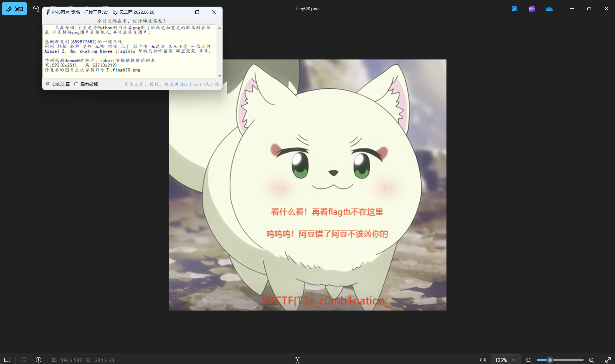The height and width of the screenshot is (364, 615).
Task: Open the OneDrive cloud icon
Action: click(x=549, y=9)
